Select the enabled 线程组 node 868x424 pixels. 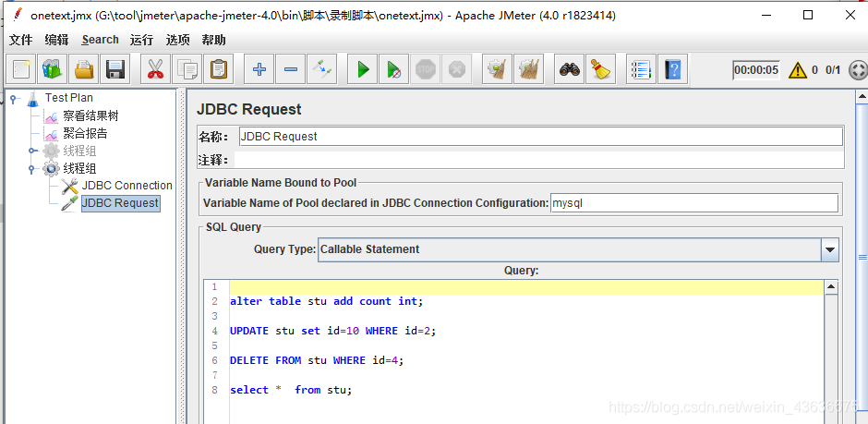[79, 168]
